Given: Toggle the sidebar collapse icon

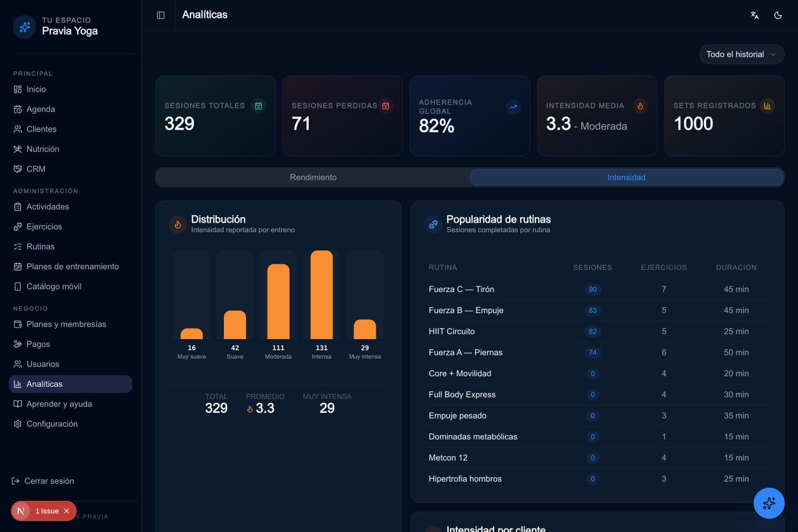Looking at the screenshot, I should pos(161,15).
